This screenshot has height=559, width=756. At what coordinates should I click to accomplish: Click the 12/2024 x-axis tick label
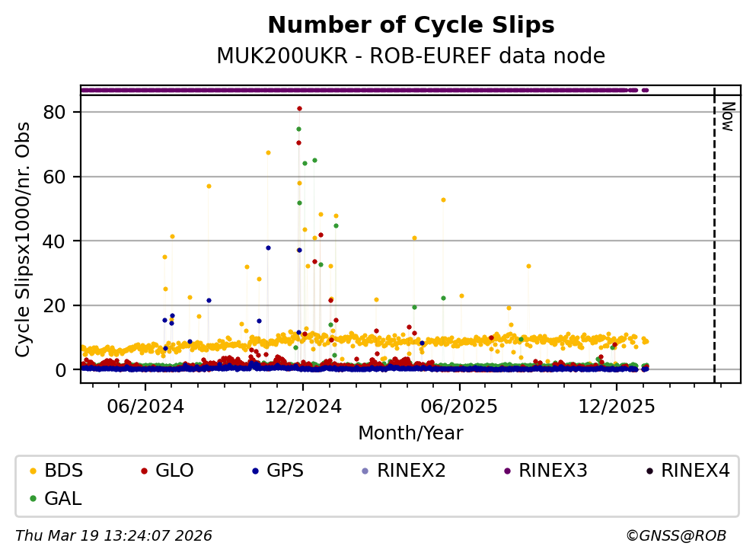(x=303, y=407)
